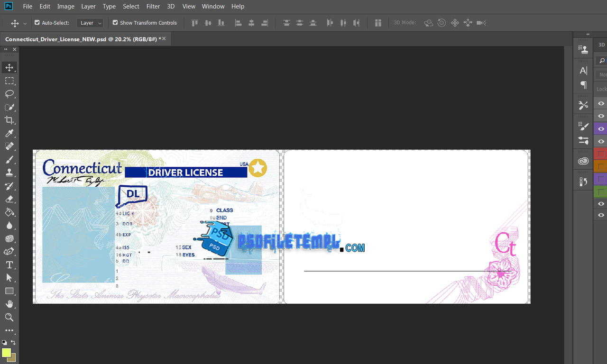Select the Blur tool
The width and height of the screenshot is (607, 364).
(9, 226)
